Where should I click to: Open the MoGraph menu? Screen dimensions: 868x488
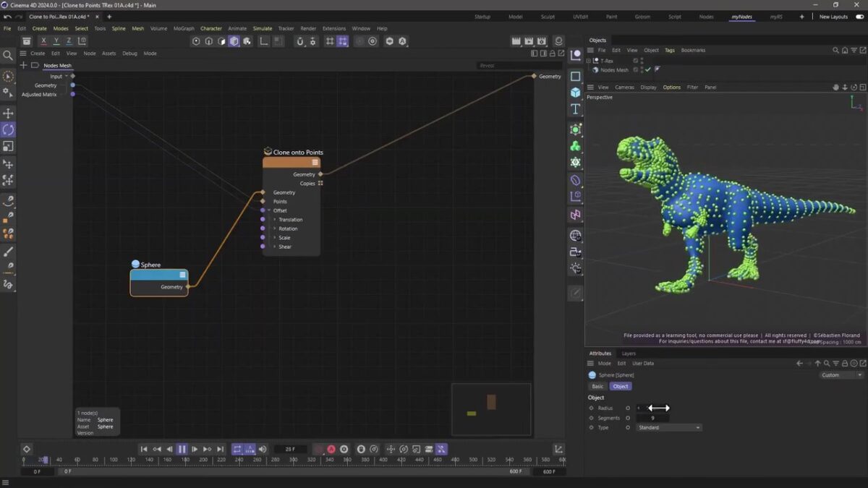(x=184, y=28)
